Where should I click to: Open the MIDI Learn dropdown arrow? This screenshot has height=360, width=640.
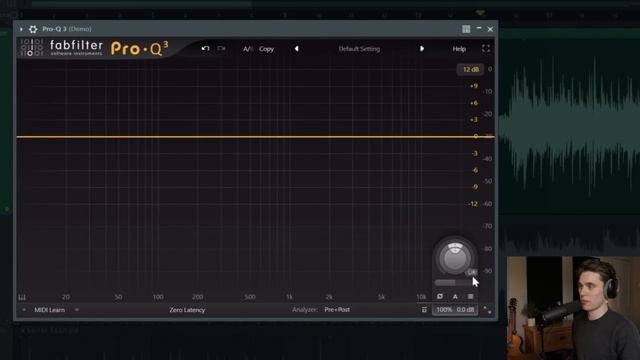click(76, 310)
